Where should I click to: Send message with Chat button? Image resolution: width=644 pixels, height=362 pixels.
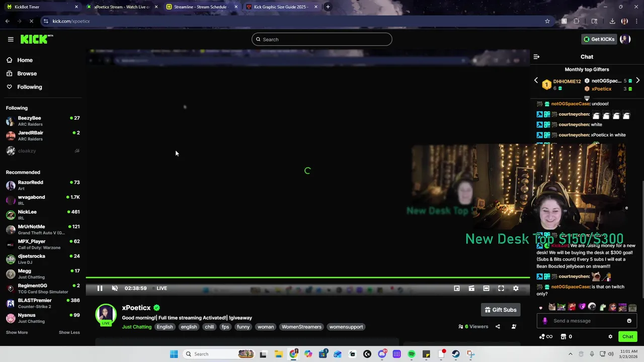627,336
